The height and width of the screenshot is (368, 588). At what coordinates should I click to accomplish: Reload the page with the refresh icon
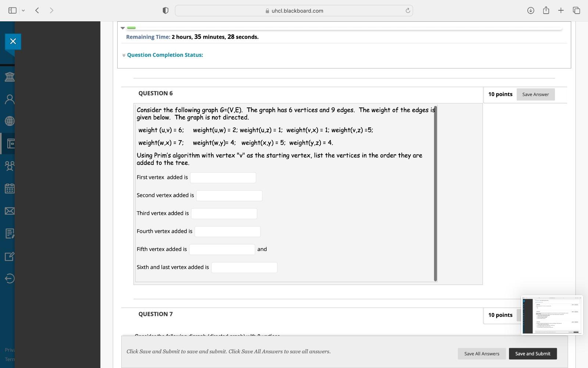[408, 11]
